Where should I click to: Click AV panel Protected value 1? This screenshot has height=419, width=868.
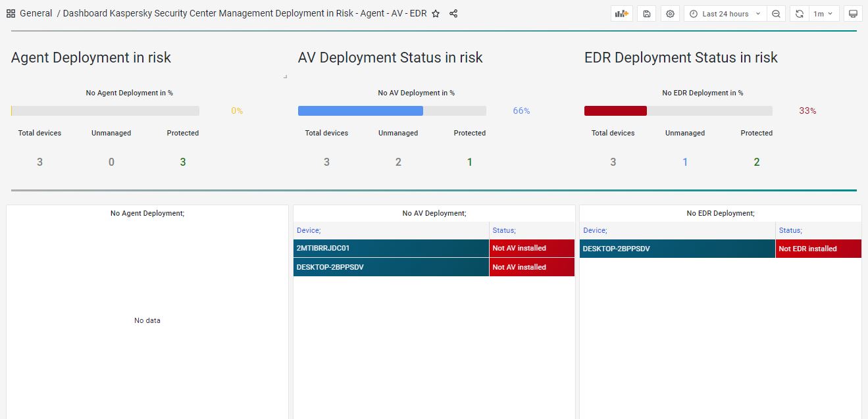(x=470, y=162)
